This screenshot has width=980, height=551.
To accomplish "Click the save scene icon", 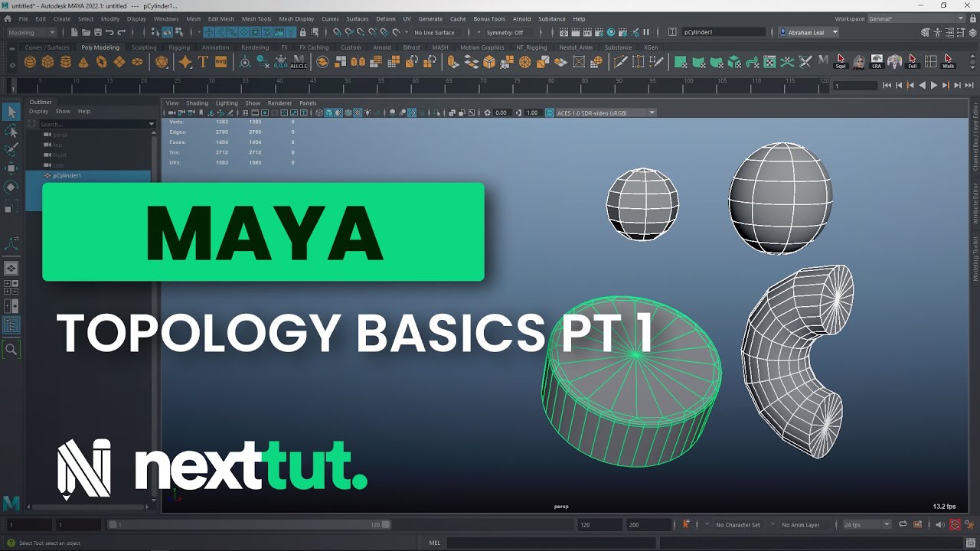I will [x=97, y=32].
